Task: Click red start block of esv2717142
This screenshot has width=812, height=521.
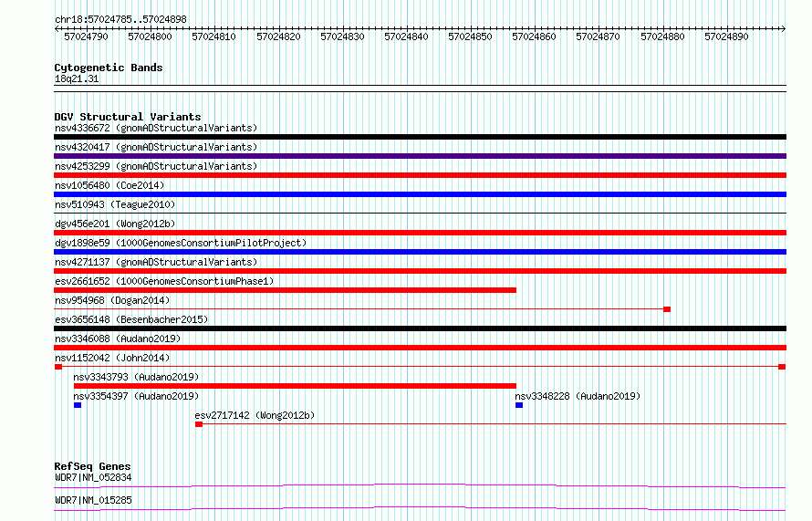Action: [199, 424]
